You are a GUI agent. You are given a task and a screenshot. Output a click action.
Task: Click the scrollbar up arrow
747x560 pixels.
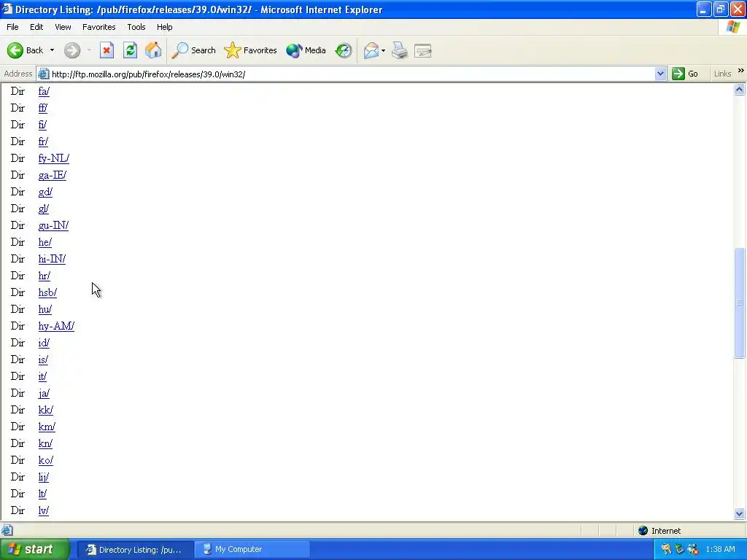click(740, 90)
